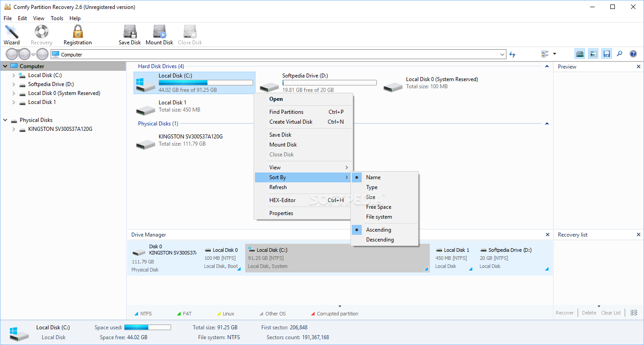Image resolution: width=644 pixels, height=345 pixels.
Task: Select Properties in the context menu
Action: tap(304, 213)
